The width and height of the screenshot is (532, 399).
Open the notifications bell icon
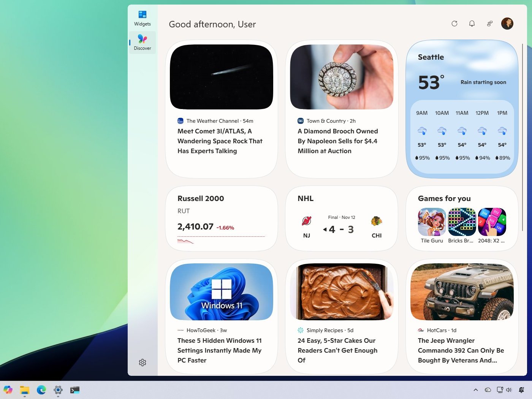(x=472, y=24)
